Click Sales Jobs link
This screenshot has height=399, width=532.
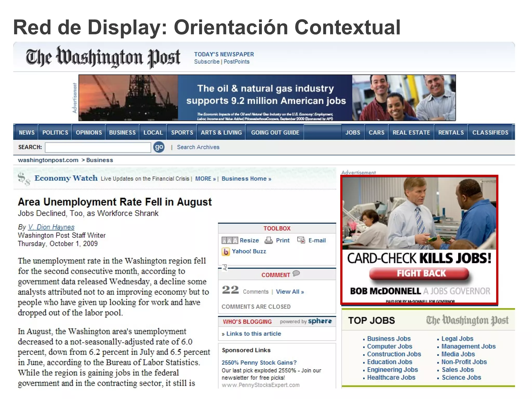[x=457, y=370]
